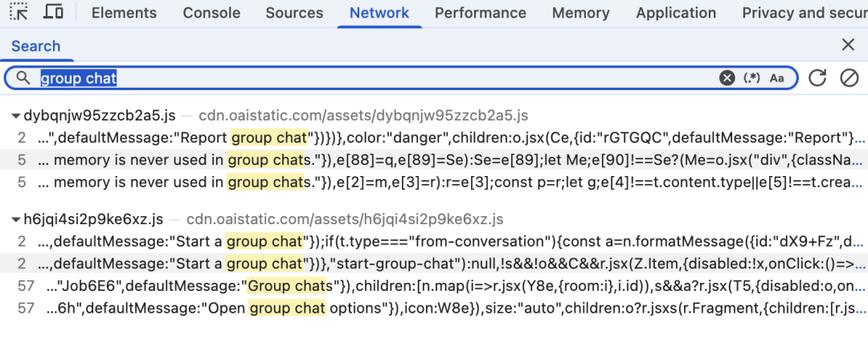Click the clear search results icon
Screen dimensions: 868x352
(849, 78)
